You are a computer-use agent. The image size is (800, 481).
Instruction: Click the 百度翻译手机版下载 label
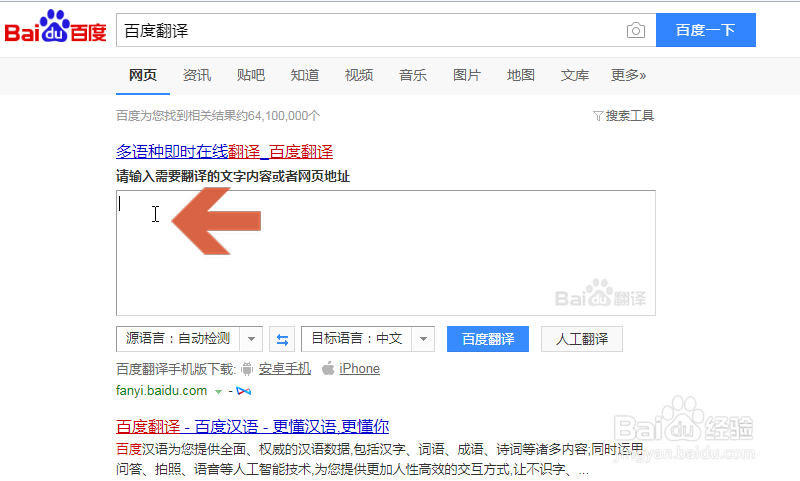pos(176,369)
